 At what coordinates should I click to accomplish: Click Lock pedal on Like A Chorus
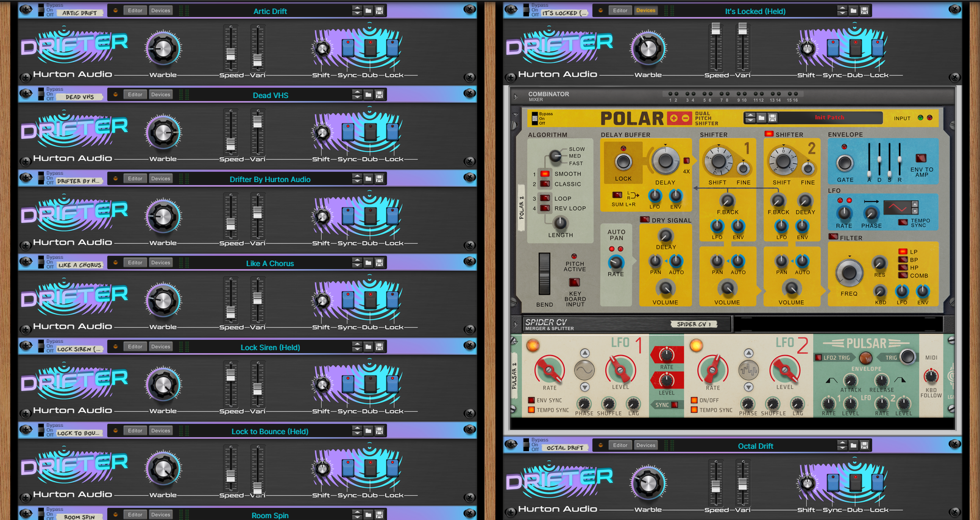click(x=392, y=301)
